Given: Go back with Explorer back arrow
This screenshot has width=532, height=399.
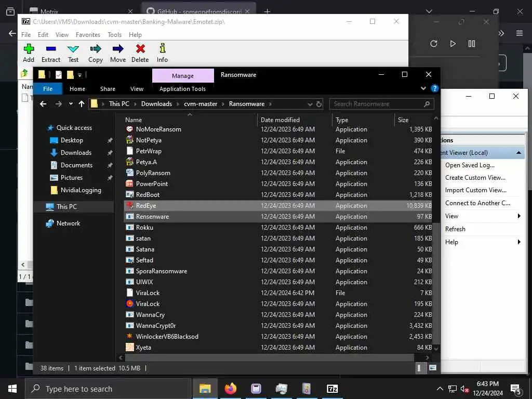Looking at the screenshot, I should click(x=43, y=104).
